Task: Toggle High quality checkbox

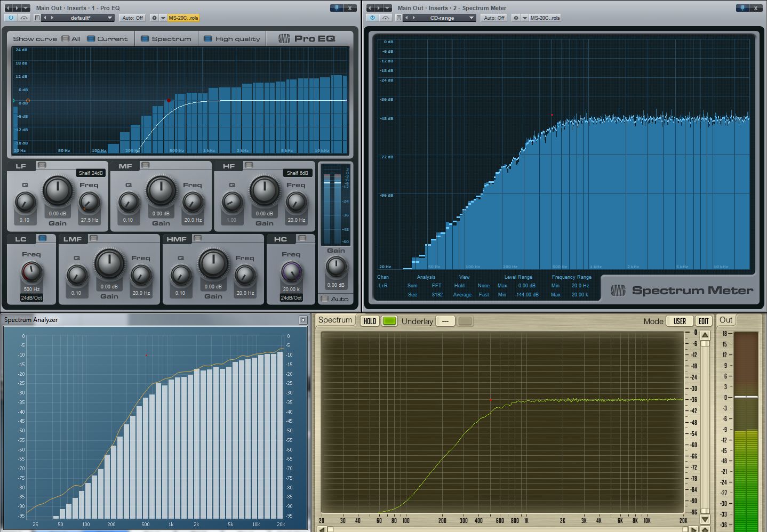Action: [x=208, y=38]
